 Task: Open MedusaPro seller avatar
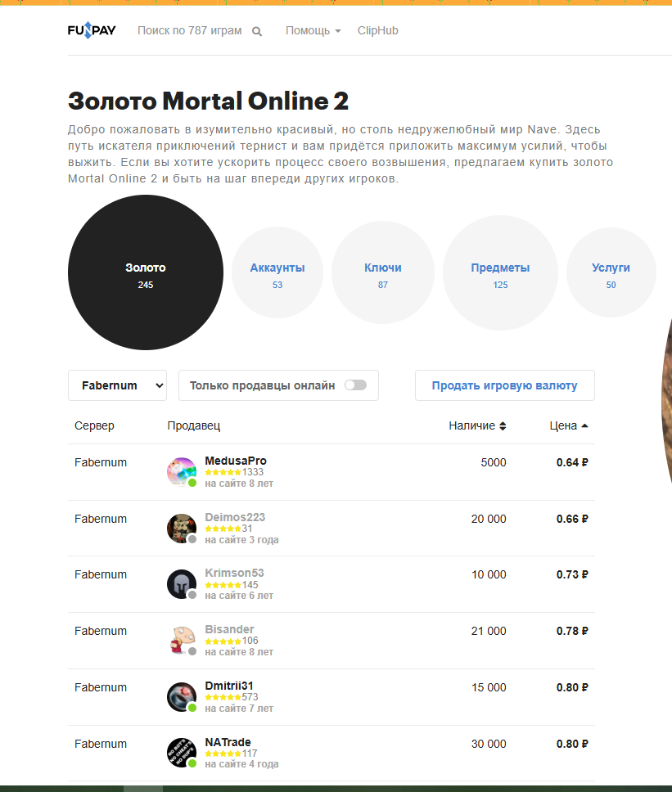point(182,472)
